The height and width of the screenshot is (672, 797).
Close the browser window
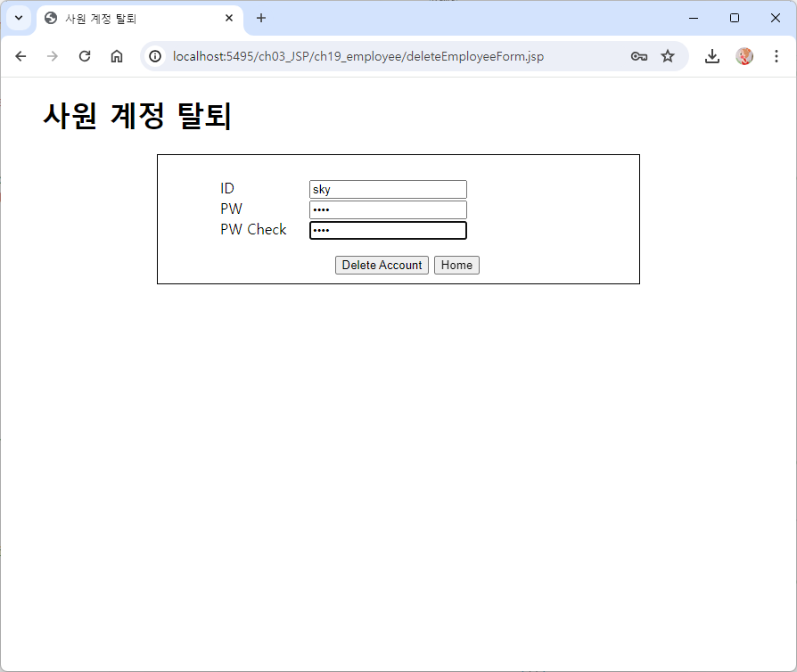coord(775,19)
